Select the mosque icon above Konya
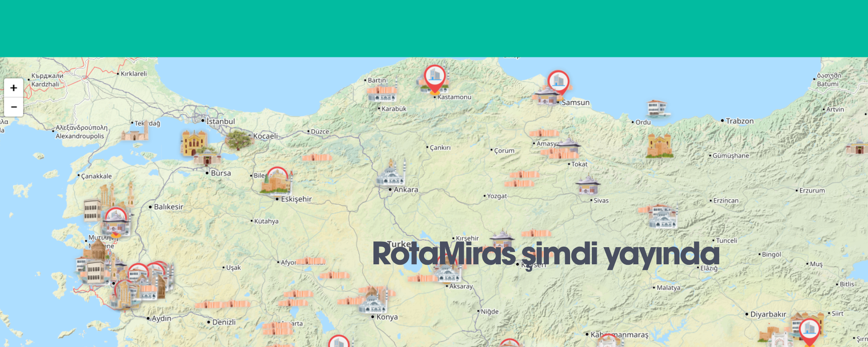 coord(373,300)
